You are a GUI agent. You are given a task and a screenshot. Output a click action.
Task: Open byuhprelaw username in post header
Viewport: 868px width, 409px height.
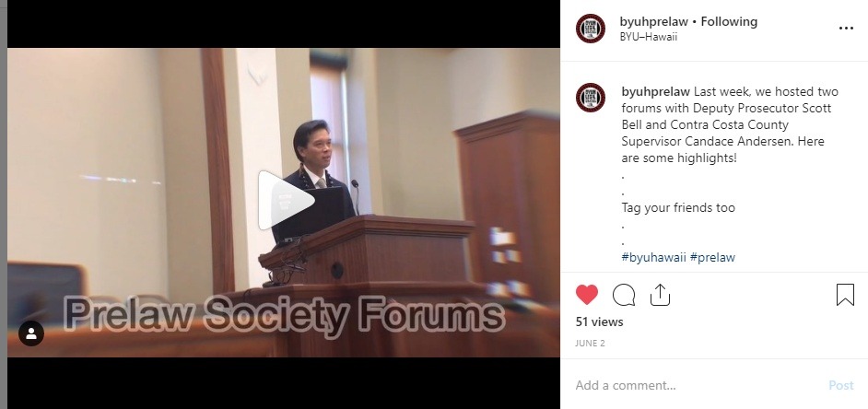click(x=654, y=21)
